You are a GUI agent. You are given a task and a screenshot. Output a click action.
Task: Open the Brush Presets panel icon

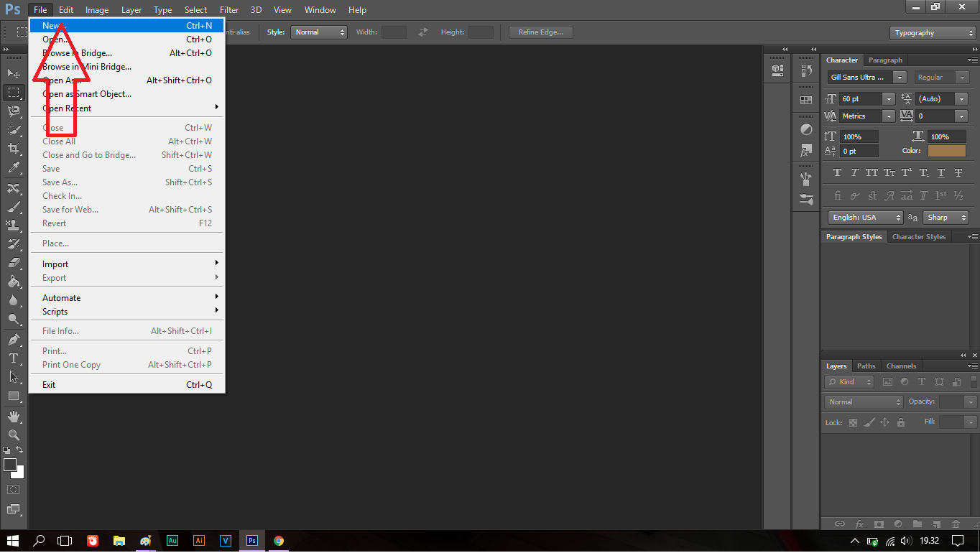[x=806, y=198]
